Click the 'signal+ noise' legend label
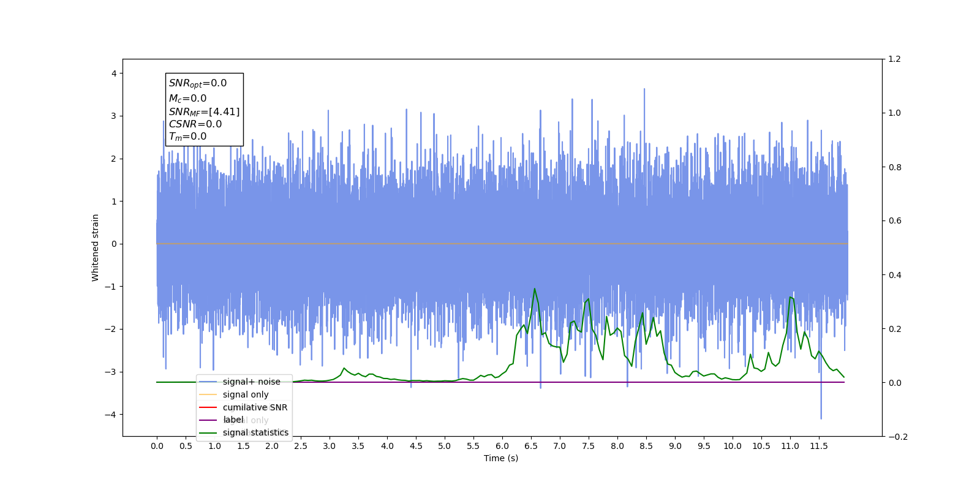Screen dimensions: 980x490 tap(251, 382)
